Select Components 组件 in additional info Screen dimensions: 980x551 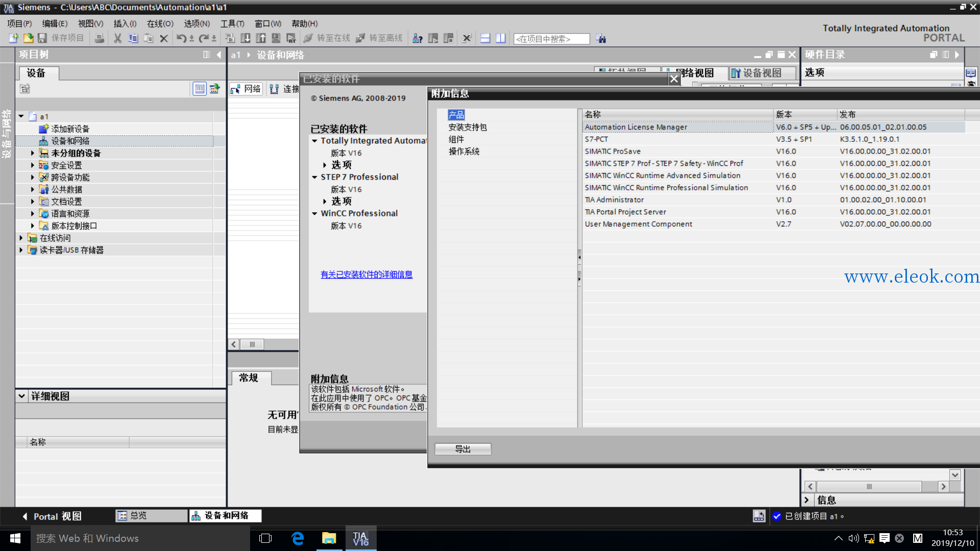click(456, 139)
